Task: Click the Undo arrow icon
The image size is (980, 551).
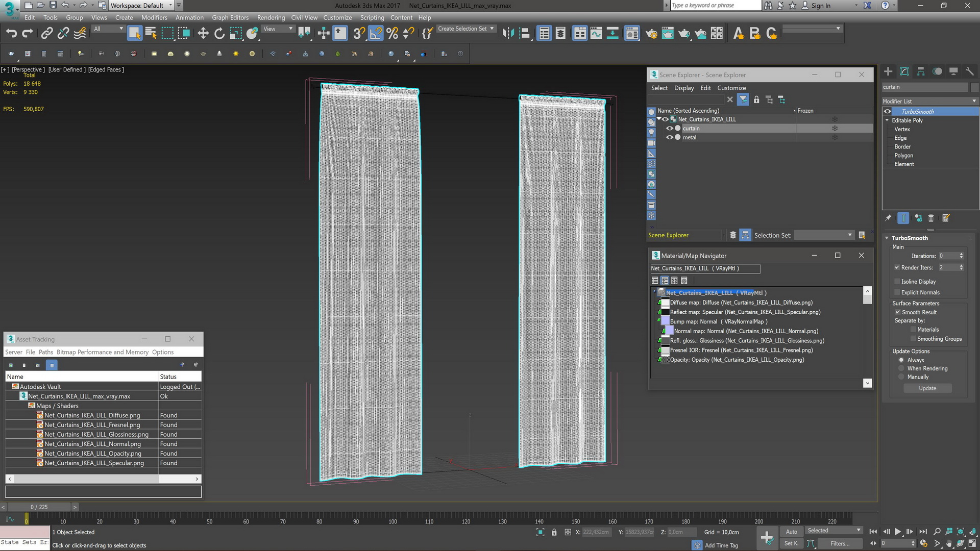Action: tap(11, 34)
